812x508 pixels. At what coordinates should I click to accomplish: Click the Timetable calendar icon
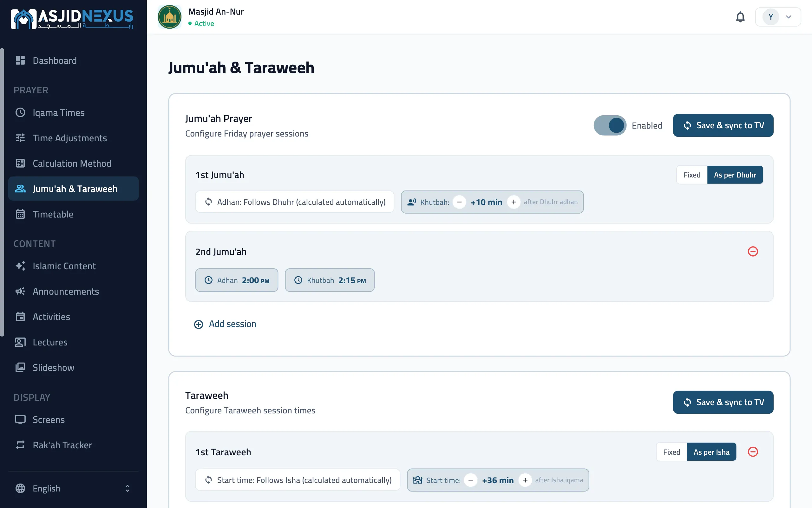pyautogui.click(x=20, y=214)
